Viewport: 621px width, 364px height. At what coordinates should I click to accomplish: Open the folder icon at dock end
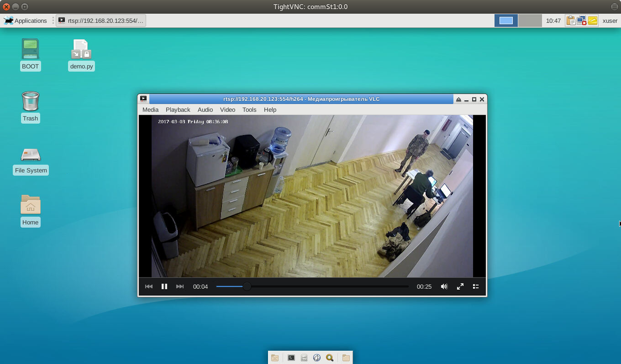(x=346, y=358)
